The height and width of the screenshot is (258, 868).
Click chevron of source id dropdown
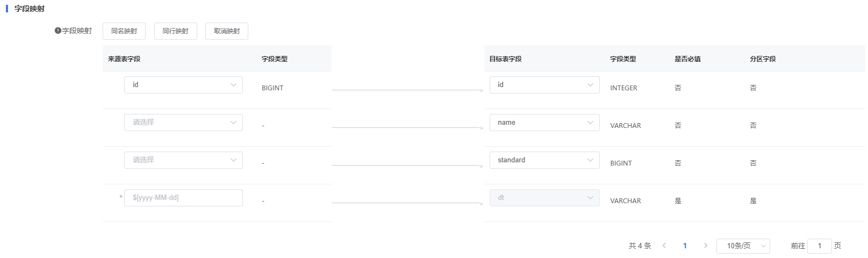(233, 85)
